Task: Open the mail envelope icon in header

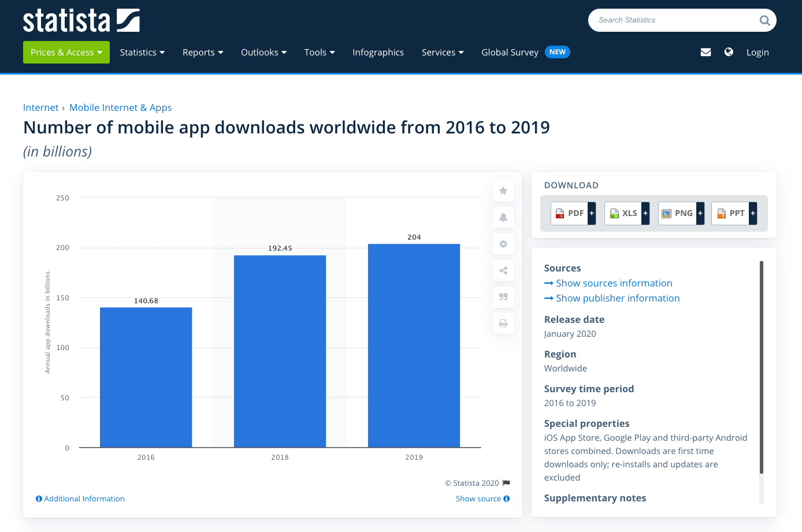Action: click(x=706, y=52)
